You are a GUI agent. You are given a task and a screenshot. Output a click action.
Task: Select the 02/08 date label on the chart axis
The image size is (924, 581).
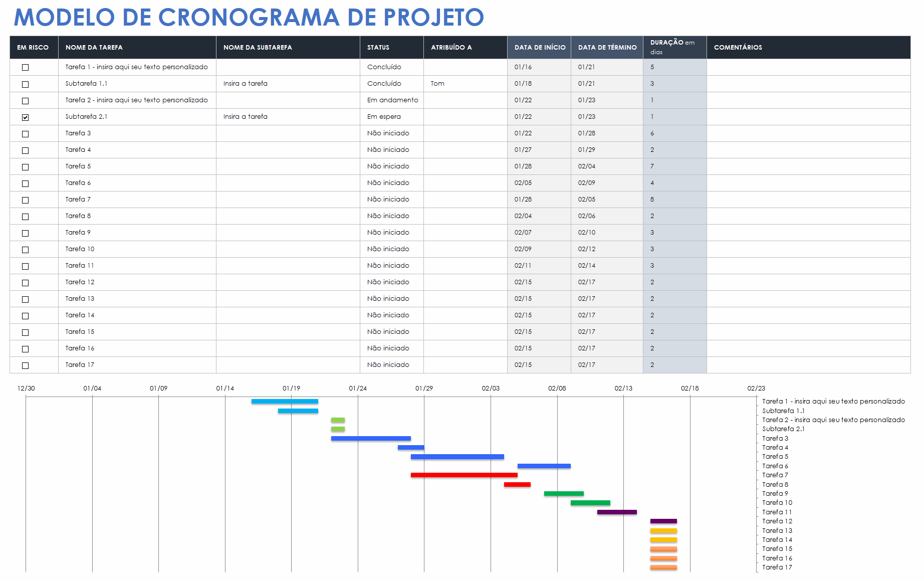coord(557,389)
